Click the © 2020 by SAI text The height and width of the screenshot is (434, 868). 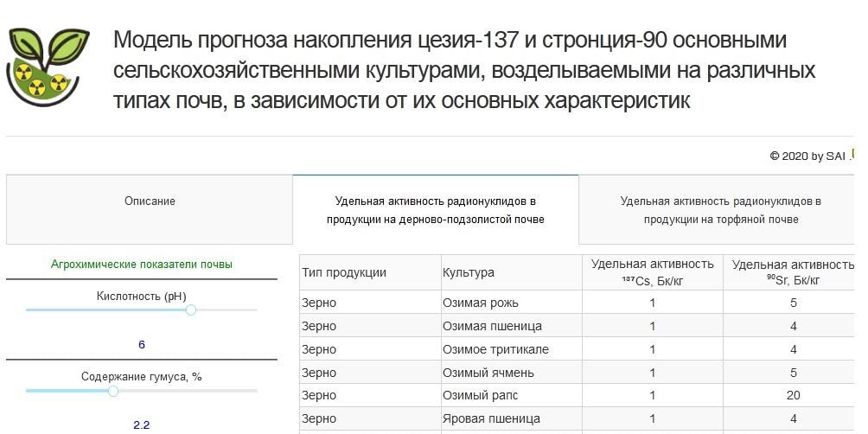[807, 156]
